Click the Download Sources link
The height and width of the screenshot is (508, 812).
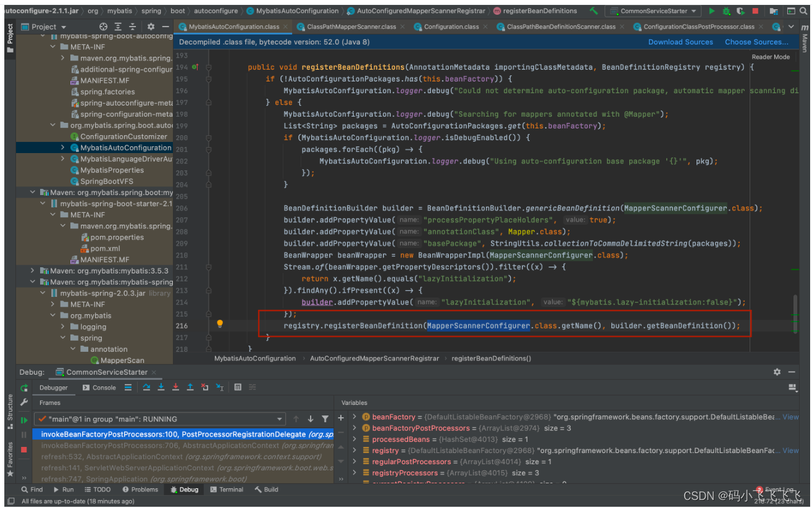click(x=680, y=42)
